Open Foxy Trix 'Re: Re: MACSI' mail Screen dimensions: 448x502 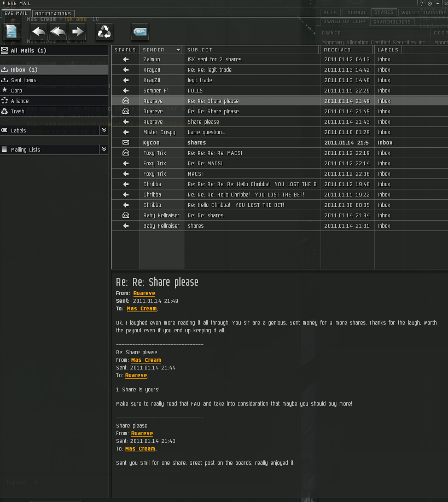point(280,164)
